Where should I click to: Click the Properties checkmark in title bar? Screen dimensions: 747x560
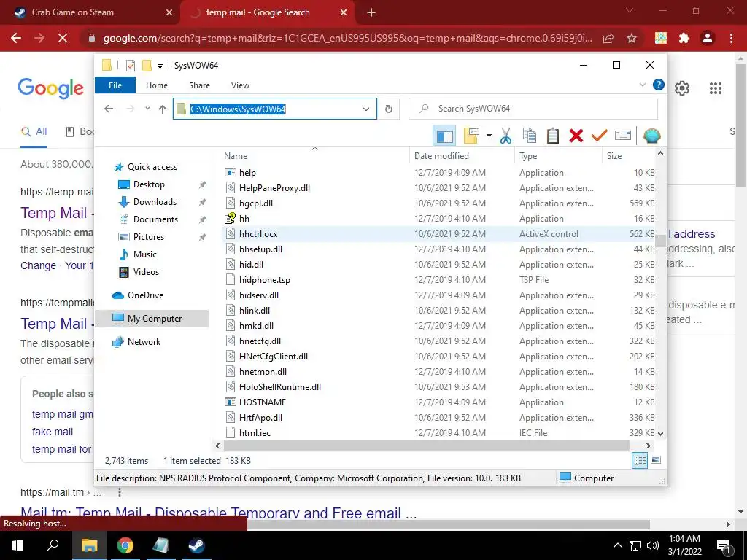(131, 65)
